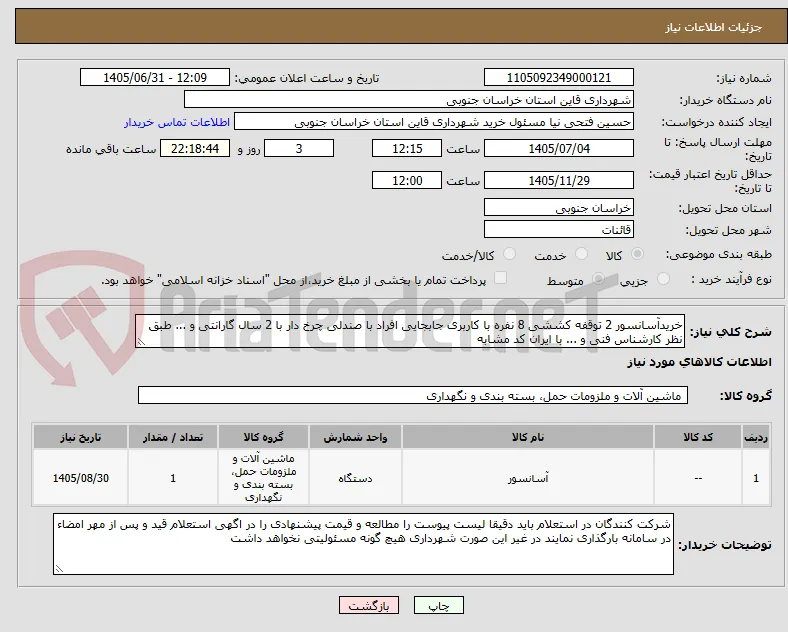The width and height of the screenshot is (788, 632).
Task: Click the اطلاعات کالاهای مورد نیاز heading
Action: 699,362
